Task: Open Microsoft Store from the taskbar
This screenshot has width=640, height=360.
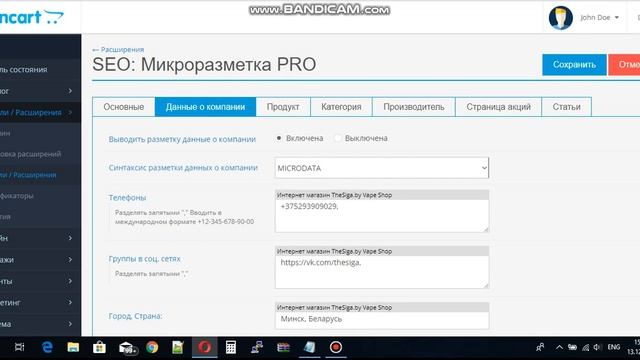Action: point(99,347)
